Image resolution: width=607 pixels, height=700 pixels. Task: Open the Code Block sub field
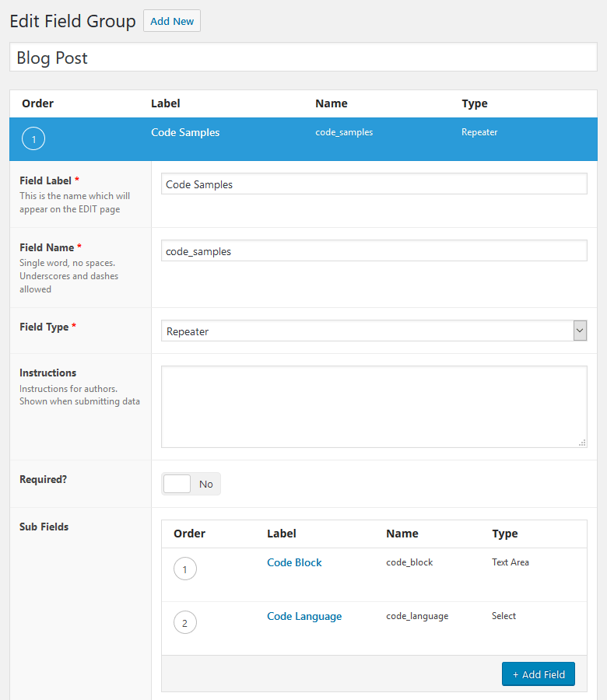point(294,562)
